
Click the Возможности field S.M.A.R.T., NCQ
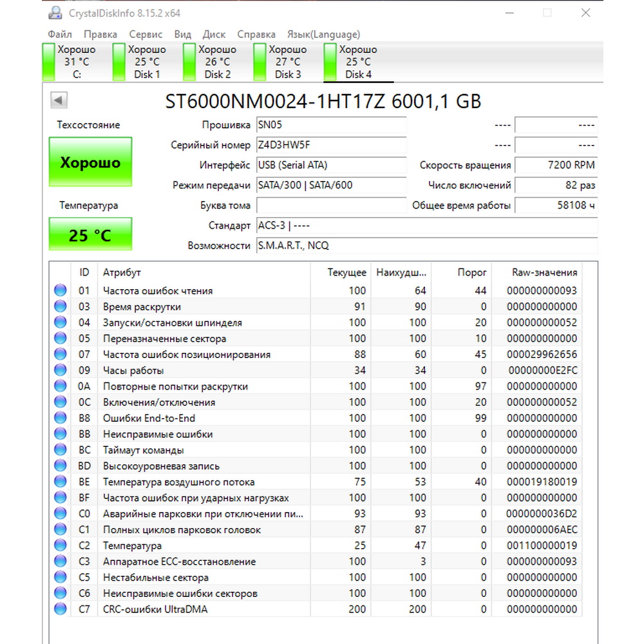point(427,245)
